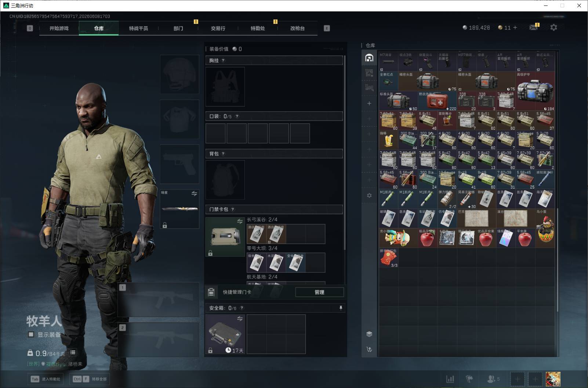Select the empty helmet equipment slot
The image size is (588, 388).
click(179, 75)
